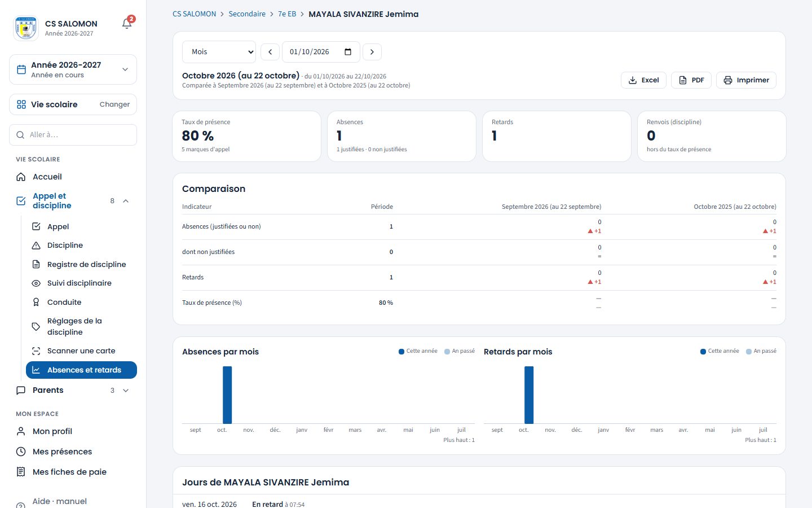Click Cette année legend swatch in Absences chart
The image size is (812, 508).
(x=401, y=352)
